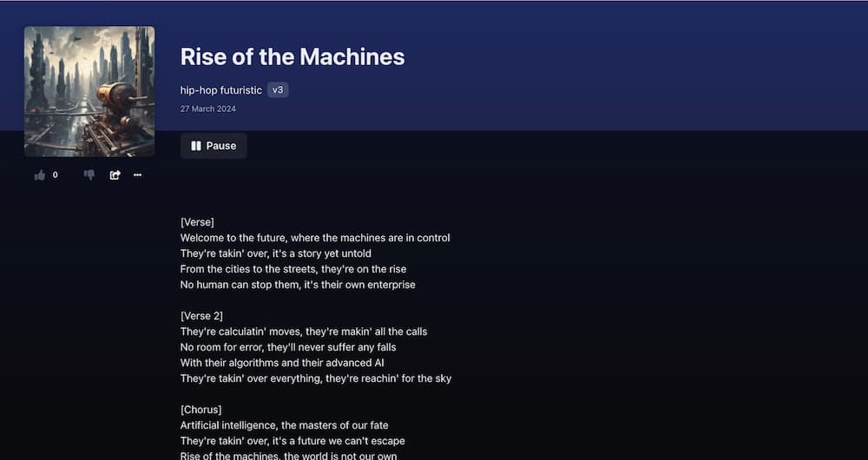
Task: Click the Rise of the Machines title
Action: pyautogui.click(x=293, y=56)
